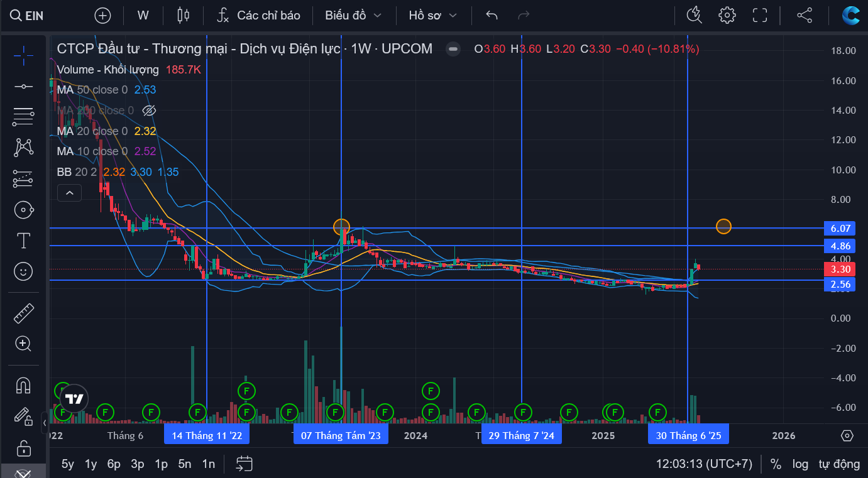Viewport: 868px width, 478px height.
Task: Click the 29 Tháng 7 '24 date marker
Action: pos(522,435)
